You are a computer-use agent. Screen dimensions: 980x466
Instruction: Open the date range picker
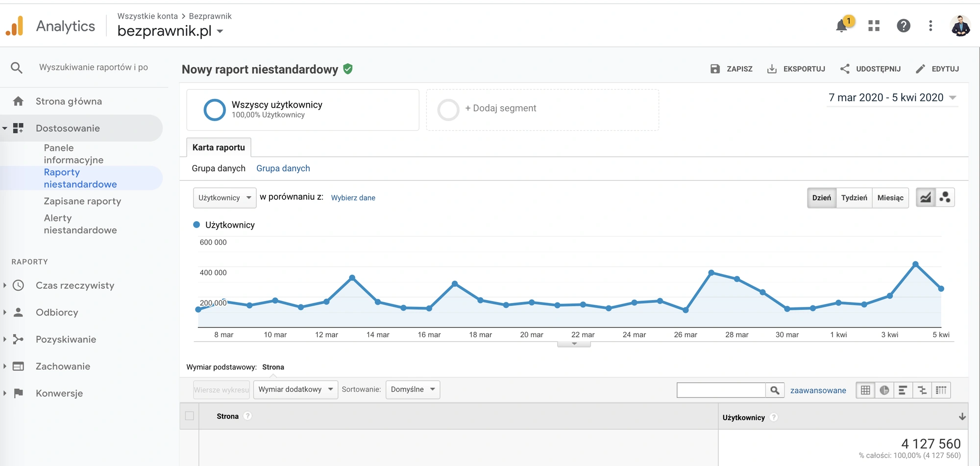click(892, 98)
